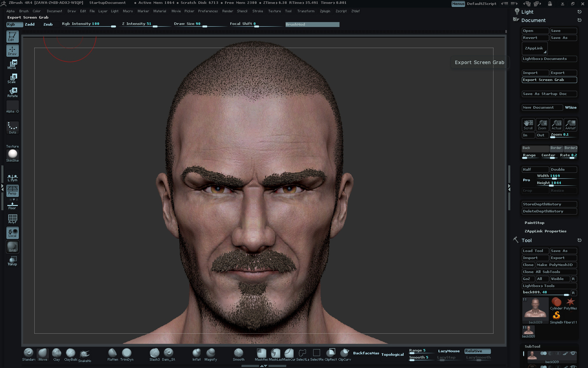Select the Rotate transform tool

[x=12, y=93]
